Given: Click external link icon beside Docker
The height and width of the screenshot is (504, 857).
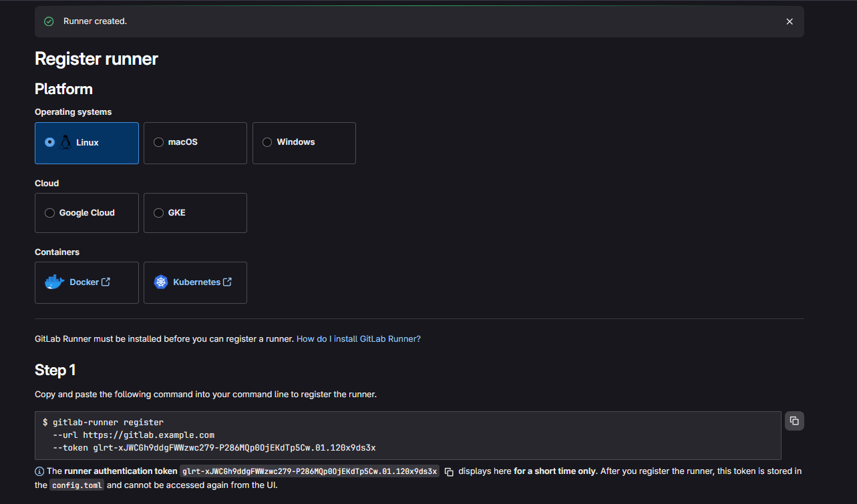Looking at the screenshot, I should pyautogui.click(x=106, y=282).
